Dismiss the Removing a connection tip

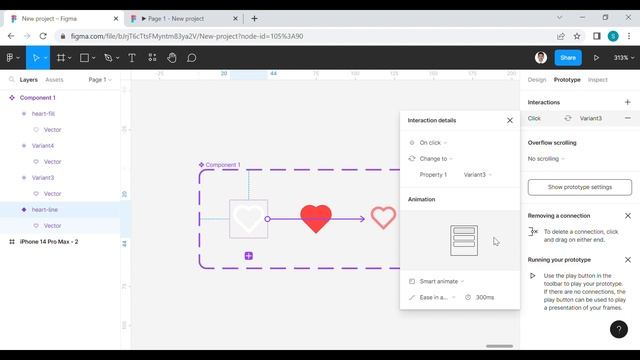coord(628,216)
